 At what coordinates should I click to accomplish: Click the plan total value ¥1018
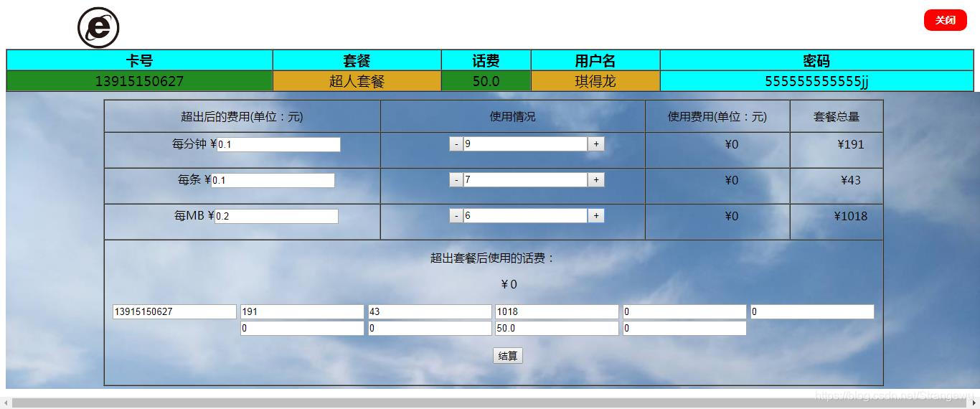[851, 216]
